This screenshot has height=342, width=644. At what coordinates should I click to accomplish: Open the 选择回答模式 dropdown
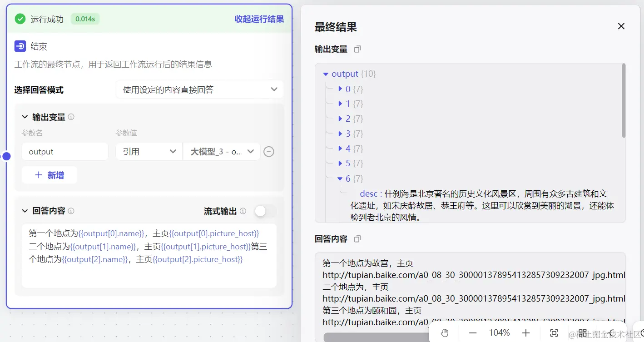point(200,89)
